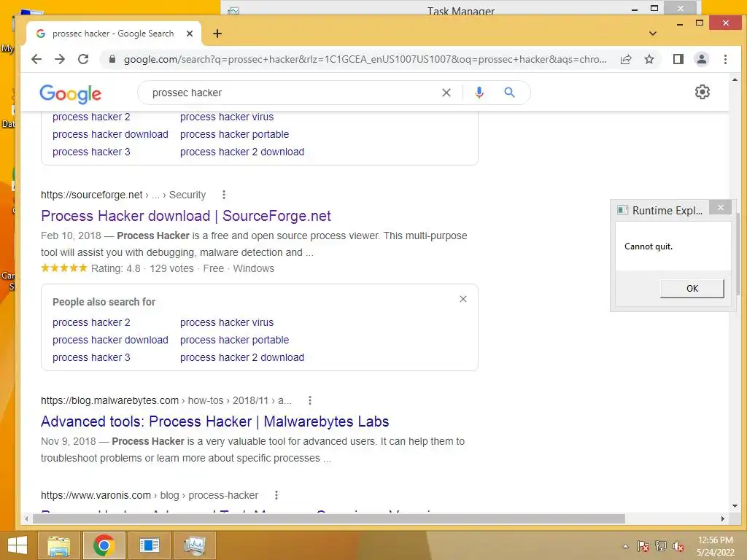The image size is (747, 560).
Task: Click the horizontal scrollbar right arrow
Action: [723, 518]
